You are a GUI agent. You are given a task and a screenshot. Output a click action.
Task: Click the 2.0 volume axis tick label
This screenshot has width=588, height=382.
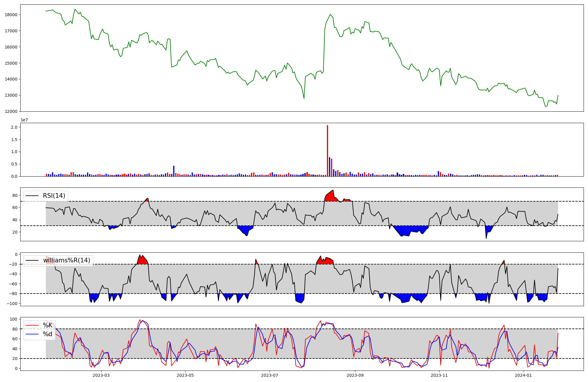click(14, 127)
